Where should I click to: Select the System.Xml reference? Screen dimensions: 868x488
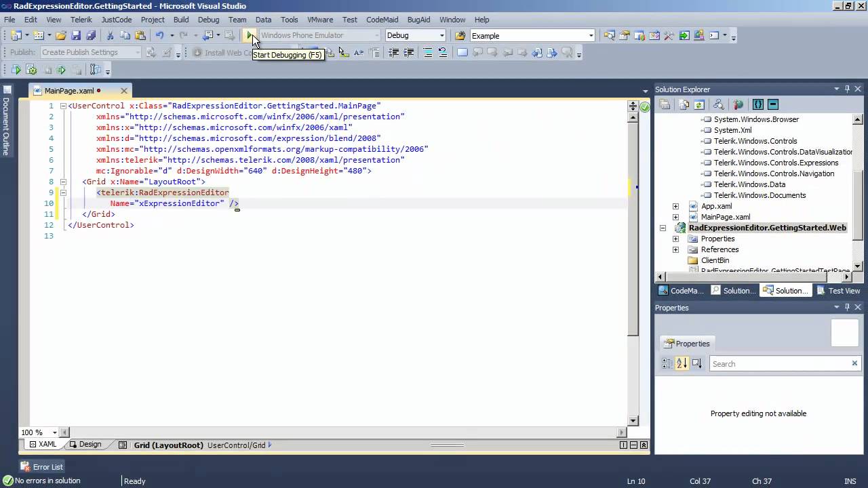(x=732, y=130)
